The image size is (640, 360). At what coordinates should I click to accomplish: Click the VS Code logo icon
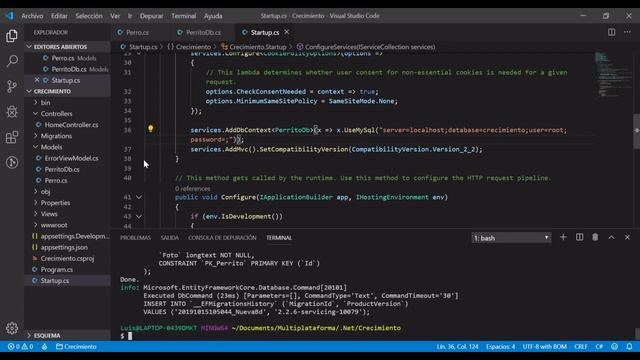[9, 16]
